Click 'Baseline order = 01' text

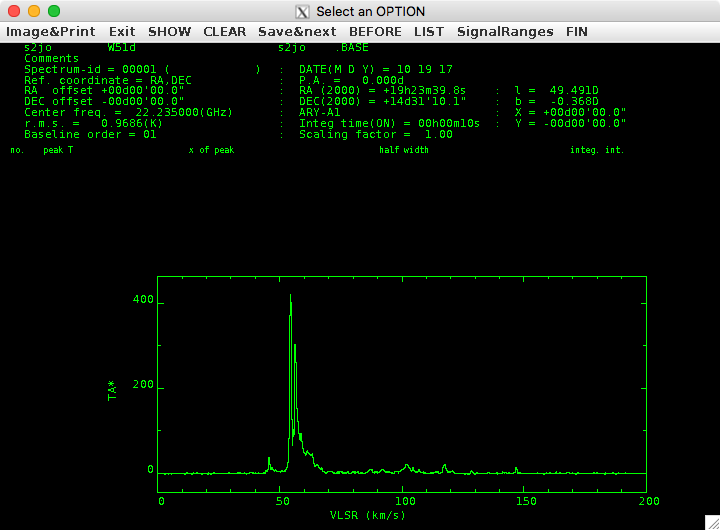[90, 135]
